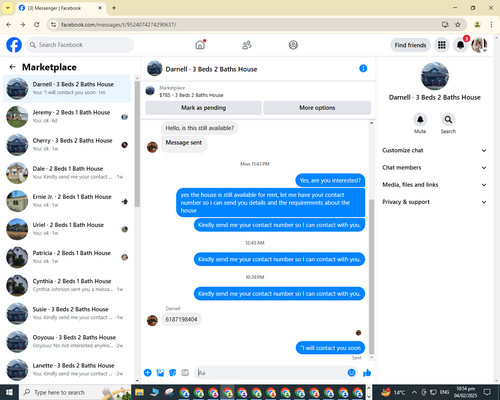
Task: Open Cherry - 3 Beds 2 Baths House chat
Action: point(67,145)
